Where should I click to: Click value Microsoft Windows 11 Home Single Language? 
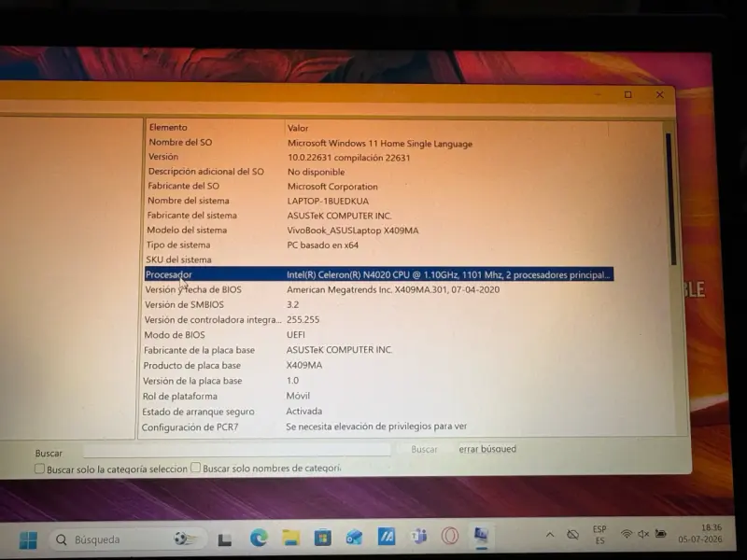[x=380, y=144]
